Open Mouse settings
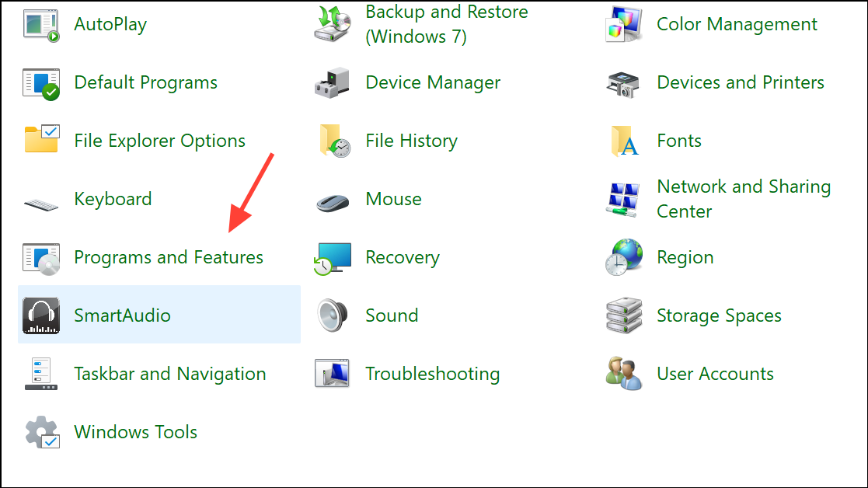Screen dimensions: 868x488 pos(393,199)
